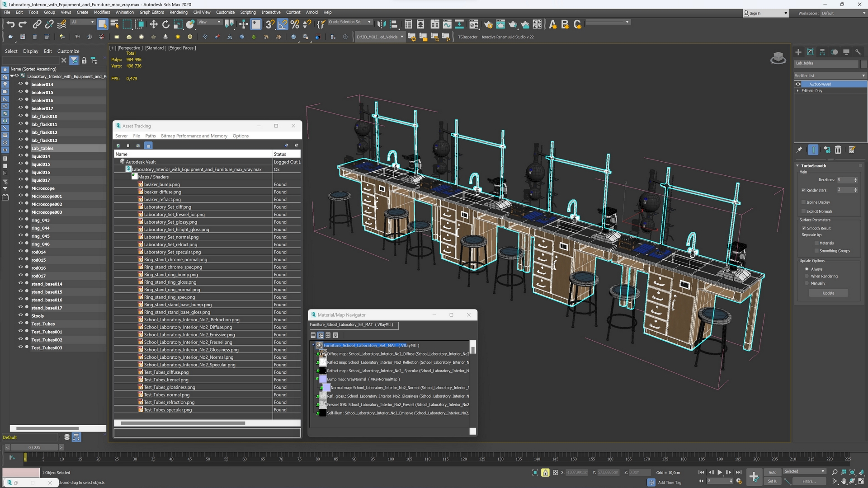Uncheck the Render Iters checkbox

coord(803,190)
